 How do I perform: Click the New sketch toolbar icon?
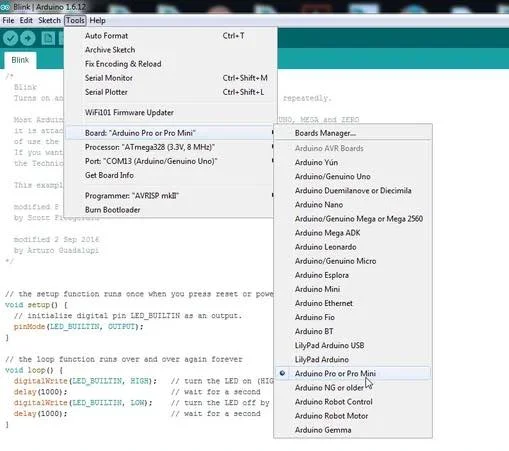pos(48,38)
